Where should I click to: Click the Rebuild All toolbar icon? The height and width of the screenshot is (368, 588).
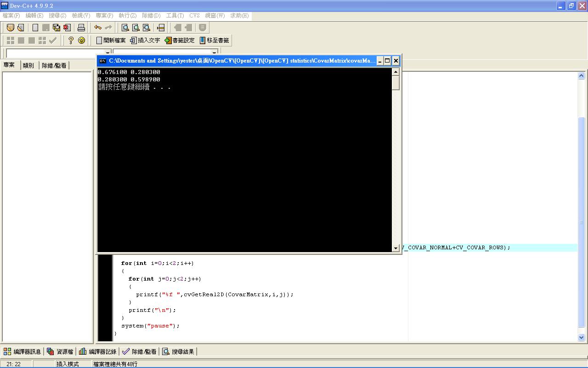pyautogui.click(x=42, y=40)
